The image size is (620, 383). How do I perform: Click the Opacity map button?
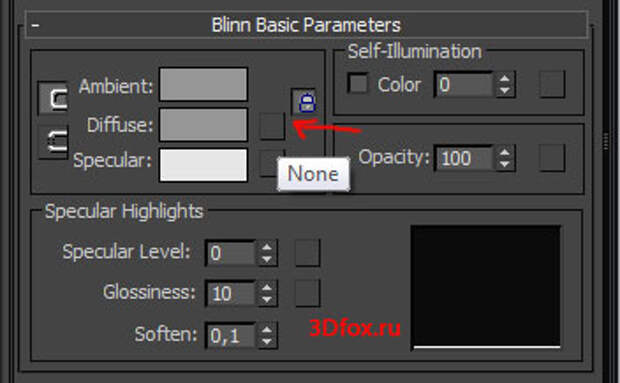[552, 158]
